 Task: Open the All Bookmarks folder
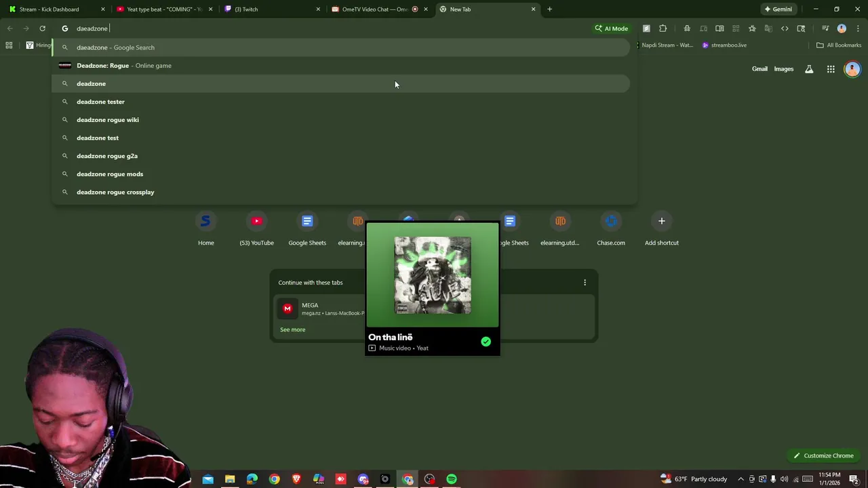click(839, 45)
